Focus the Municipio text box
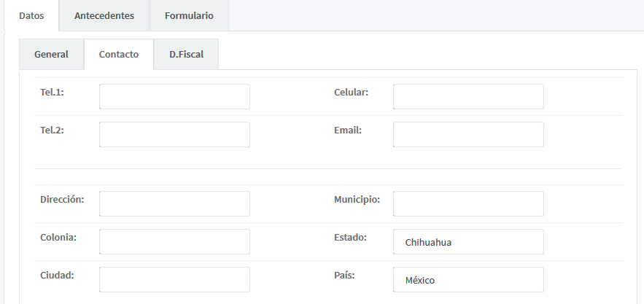 pyautogui.click(x=468, y=203)
